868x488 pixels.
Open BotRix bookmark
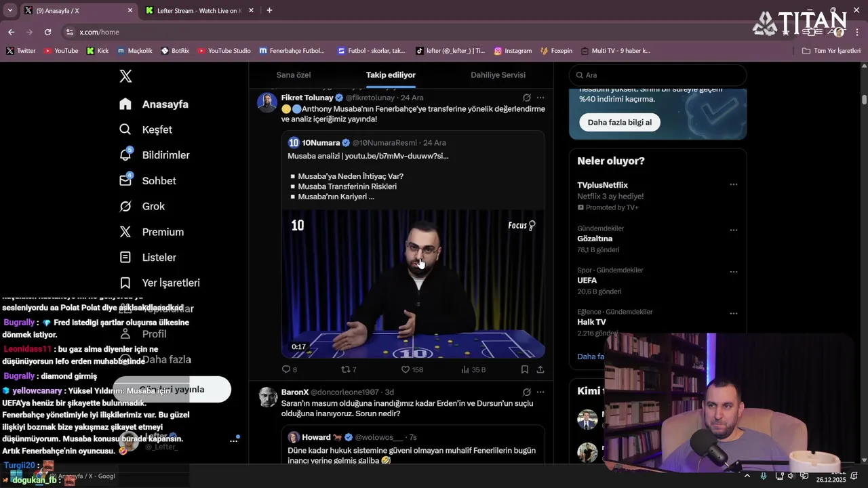[175, 51]
